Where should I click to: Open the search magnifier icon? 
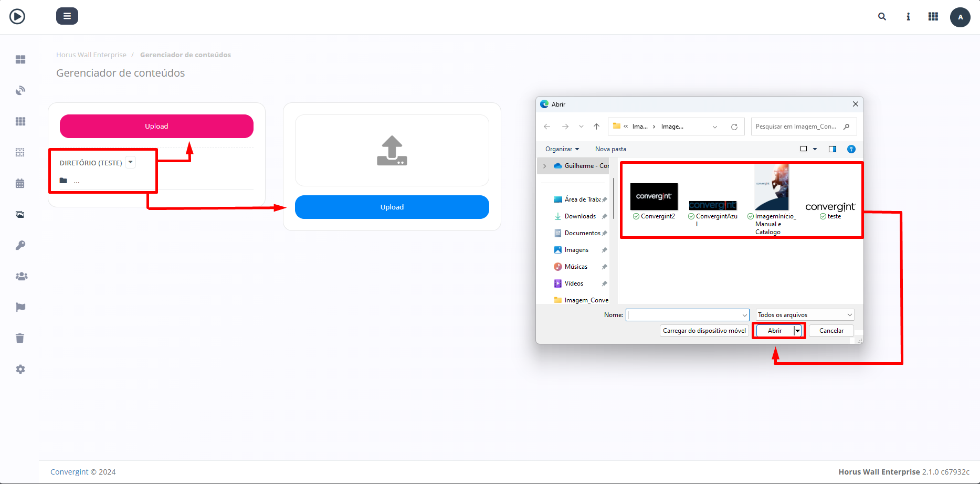point(882,17)
